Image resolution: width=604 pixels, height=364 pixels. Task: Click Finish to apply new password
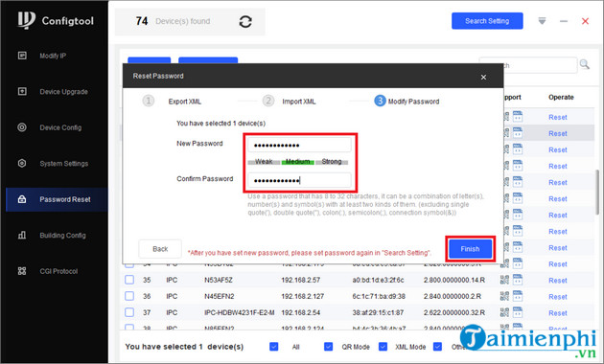coord(471,249)
